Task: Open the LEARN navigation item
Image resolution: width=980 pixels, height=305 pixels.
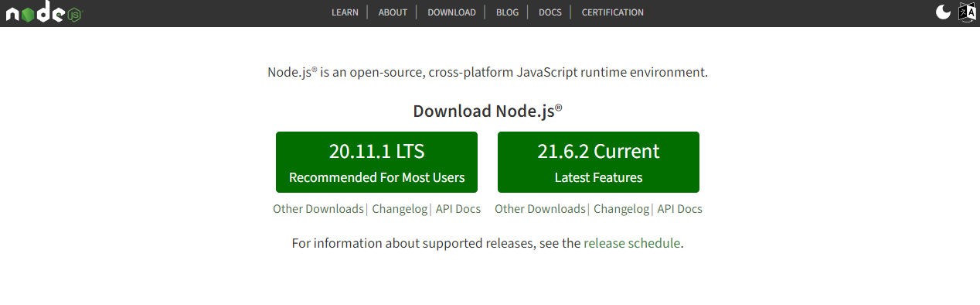Action: click(345, 12)
